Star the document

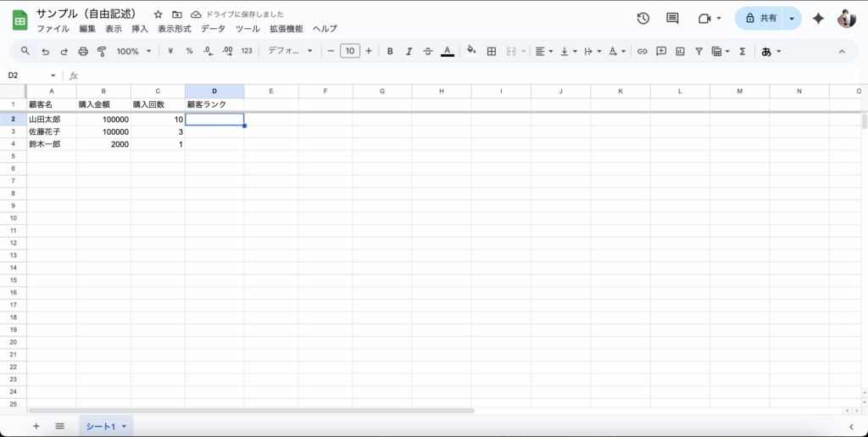[x=159, y=14]
